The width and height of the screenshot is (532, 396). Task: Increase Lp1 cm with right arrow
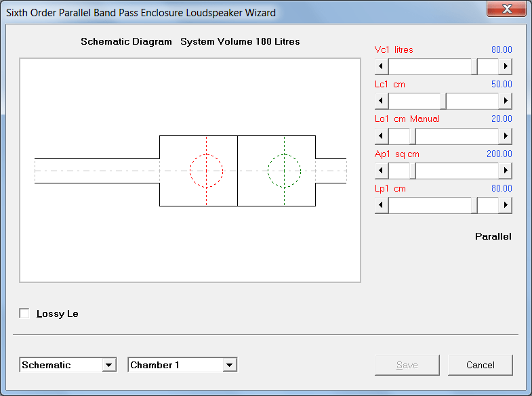click(x=505, y=205)
